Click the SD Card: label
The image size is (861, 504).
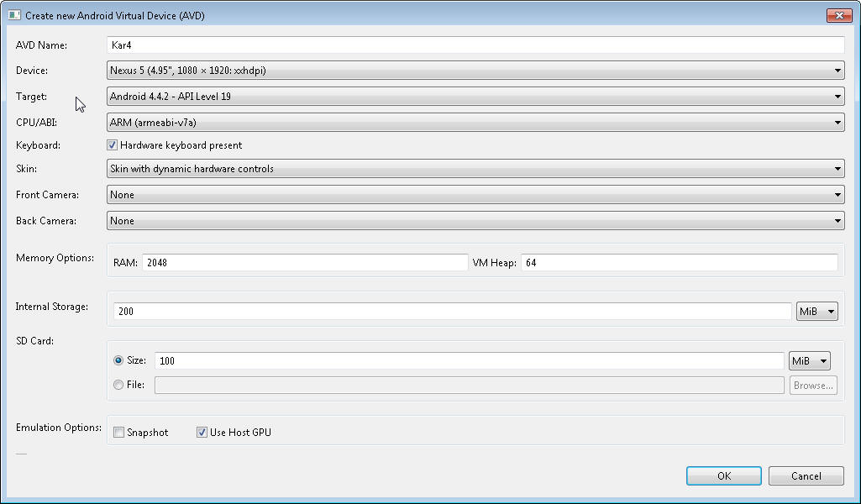pos(34,340)
